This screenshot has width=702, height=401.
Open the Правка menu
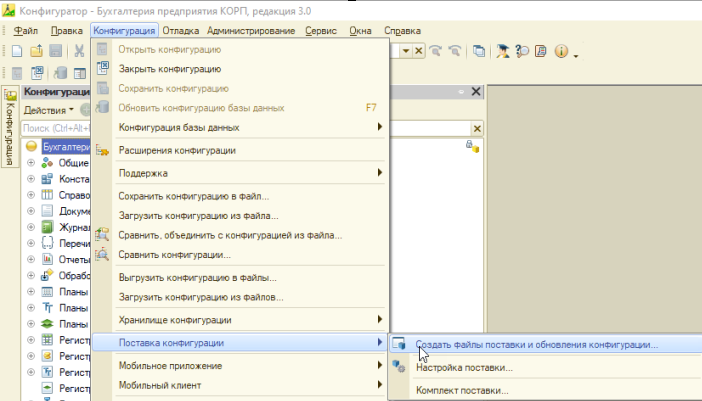click(x=67, y=31)
